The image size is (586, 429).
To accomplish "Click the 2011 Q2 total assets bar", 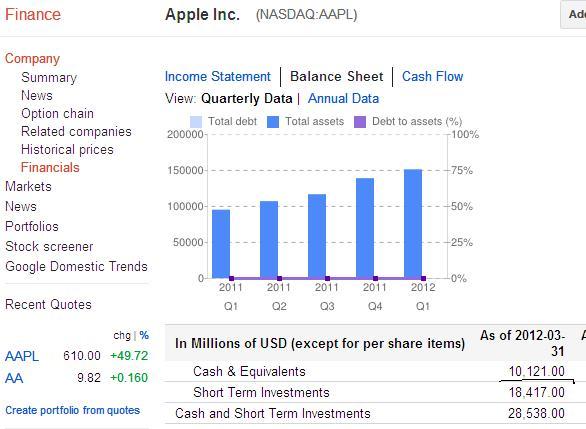I will point(269,240).
